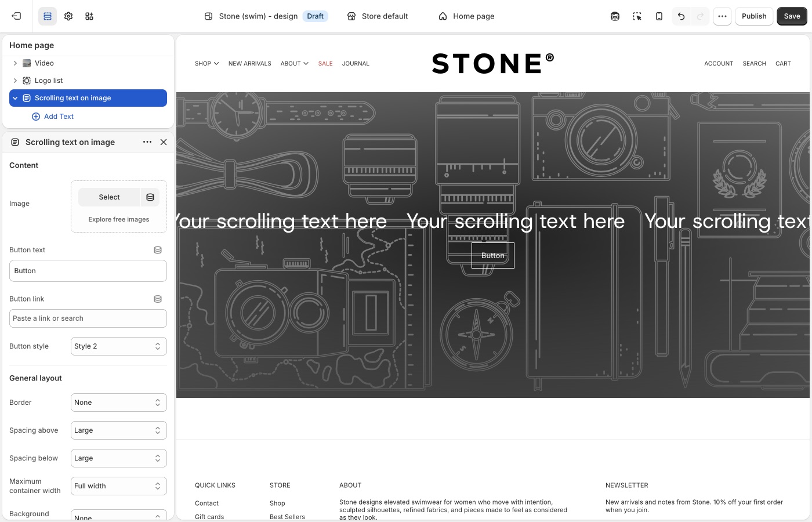Focus the Button text input field
This screenshot has width=812, height=522.
(88, 271)
